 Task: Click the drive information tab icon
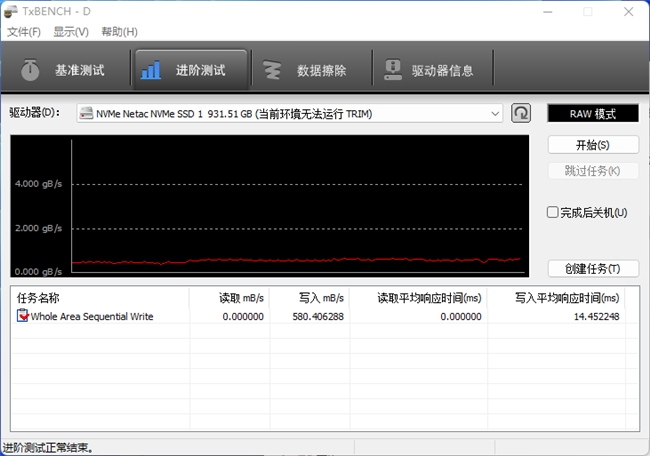tap(390, 71)
